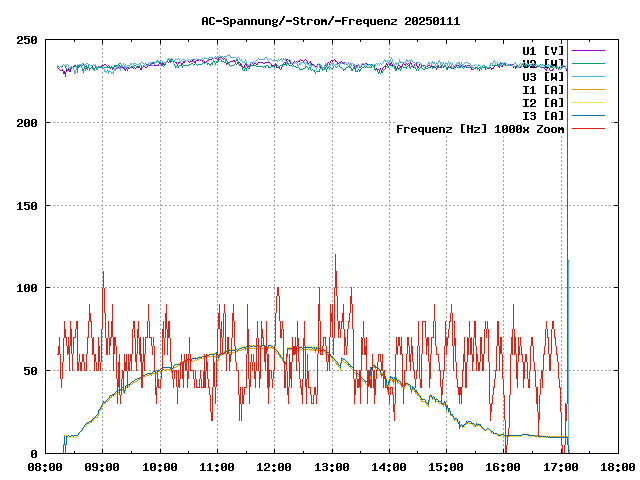Click the yellow I2 legend line sample

589,102
